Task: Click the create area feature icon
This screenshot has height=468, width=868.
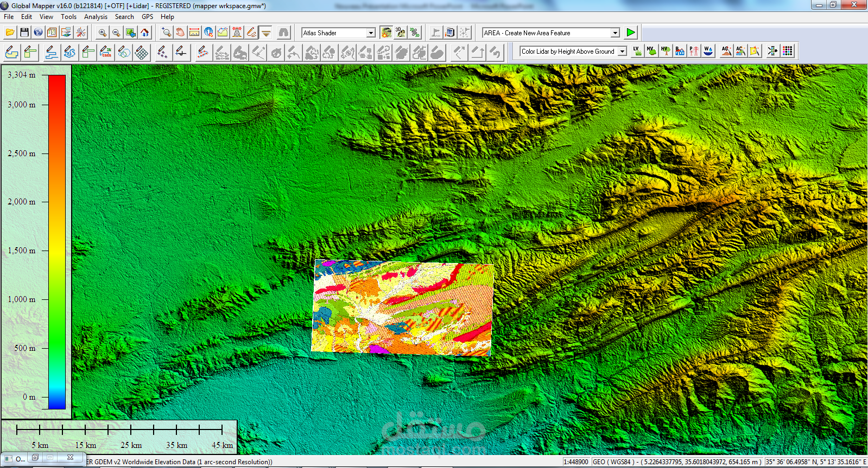Action: [x=12, y=52]
